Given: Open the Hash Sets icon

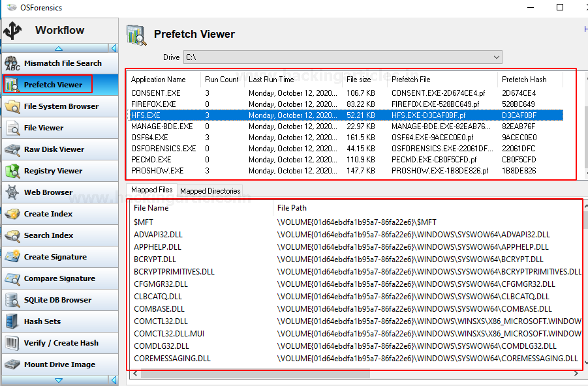Looking at the screenshot, I should pos(12,321).
